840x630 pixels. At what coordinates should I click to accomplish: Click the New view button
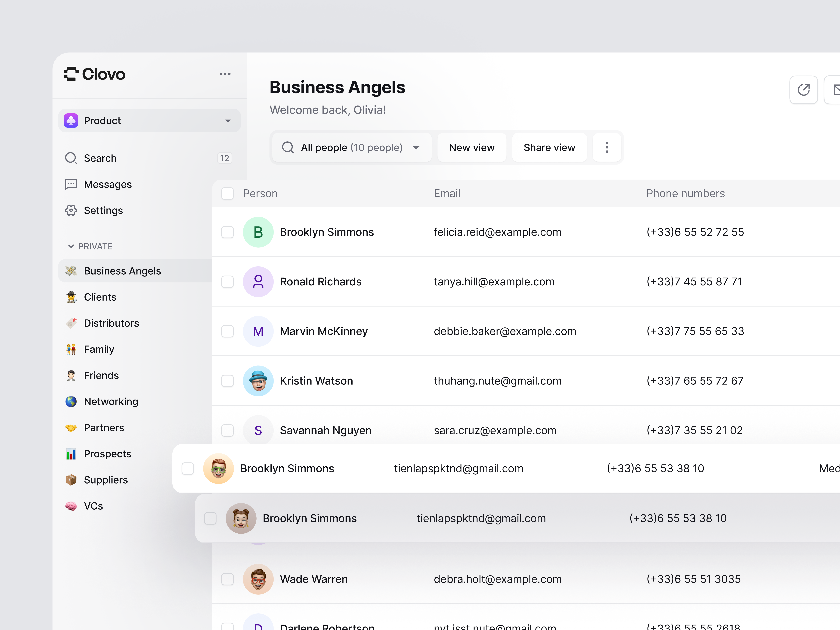(x=472, y=147)
